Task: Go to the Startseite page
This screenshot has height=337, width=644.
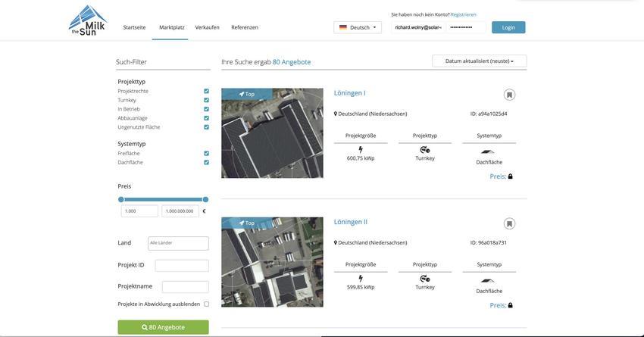Action: click(134, 27)
